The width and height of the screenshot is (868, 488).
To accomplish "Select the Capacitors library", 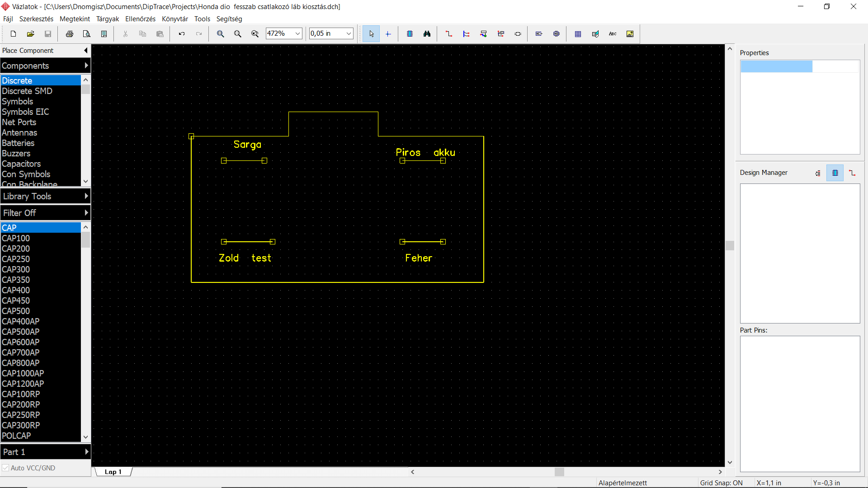I will tap(21, 164).
